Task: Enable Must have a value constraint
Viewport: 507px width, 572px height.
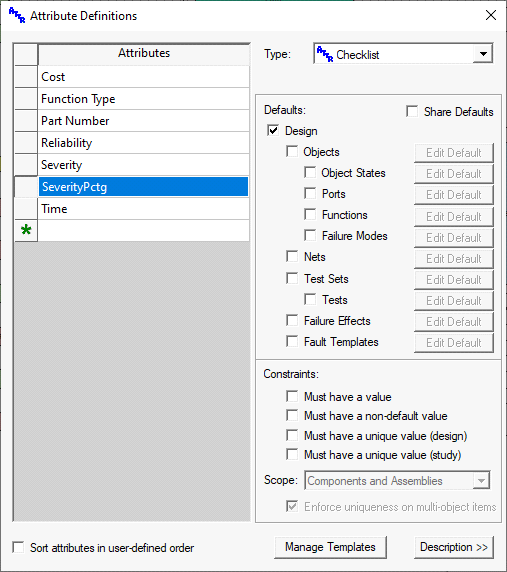Action: coord(292,396)
